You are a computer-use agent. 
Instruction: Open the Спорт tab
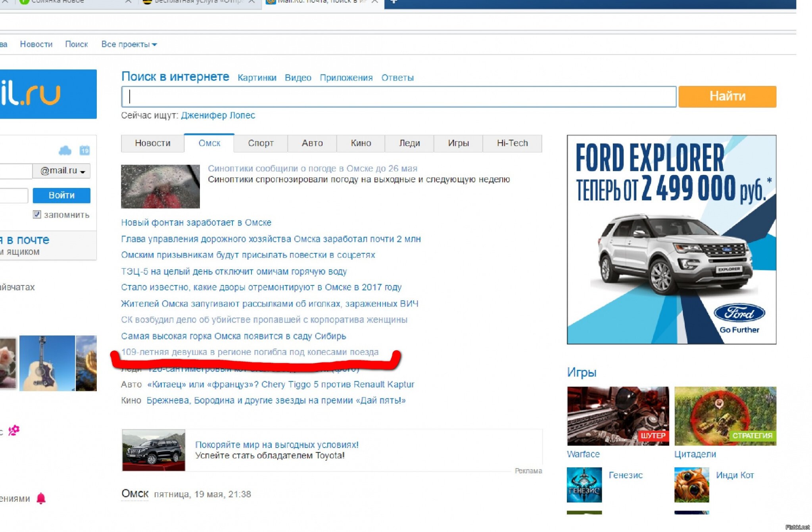click(261, 143)
